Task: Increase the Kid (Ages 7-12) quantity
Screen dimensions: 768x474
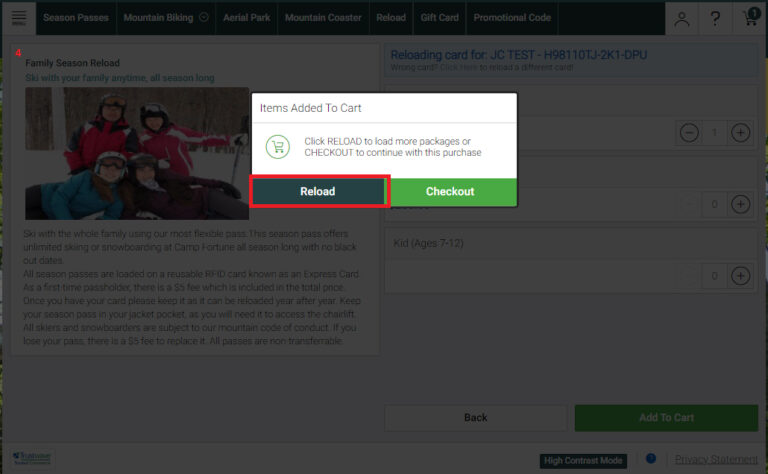Action: click(x=740, y=275)
